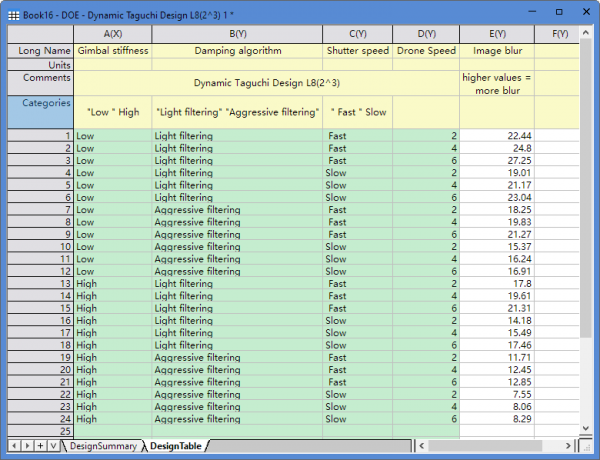Screen dimensions: 600x460
Task: Click the 'Shutter speed' long name cell
Action: pos(358,51)
